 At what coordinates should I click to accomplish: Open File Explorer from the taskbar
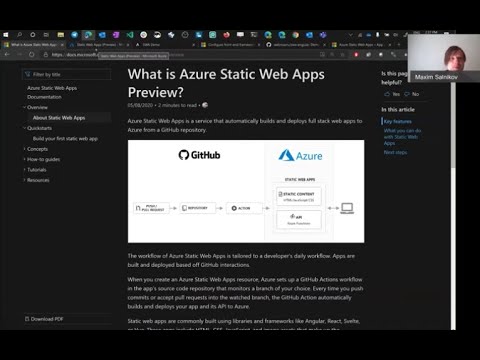click(61, 35)
